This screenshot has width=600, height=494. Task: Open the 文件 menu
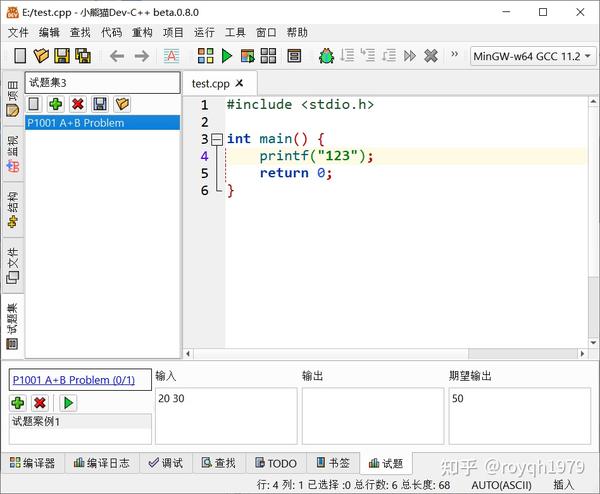pyautogui.click(x=18, y=33)
